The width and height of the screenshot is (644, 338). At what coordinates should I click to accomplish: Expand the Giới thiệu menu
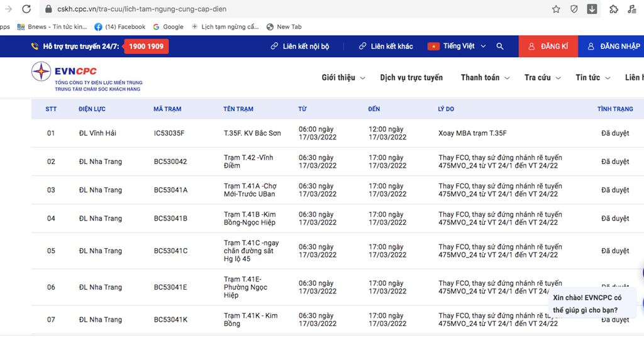(x=343, y=77)
